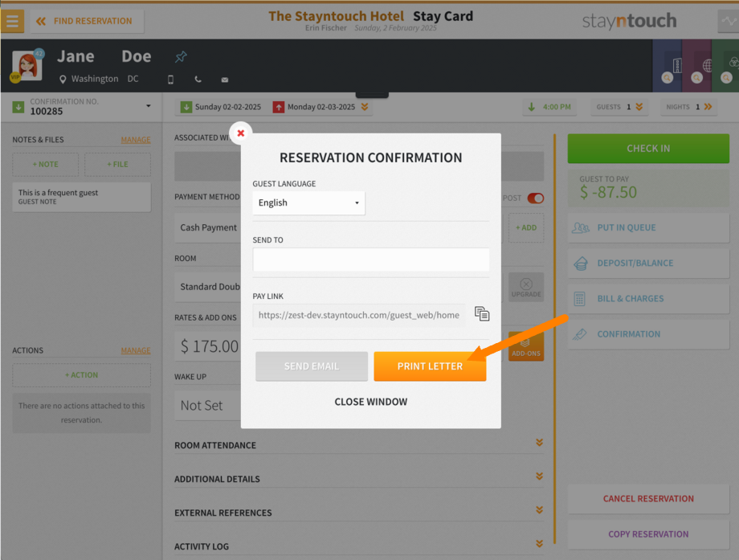Click the green Check In button
The image size is (739, 560).
[x=648, y=149]
